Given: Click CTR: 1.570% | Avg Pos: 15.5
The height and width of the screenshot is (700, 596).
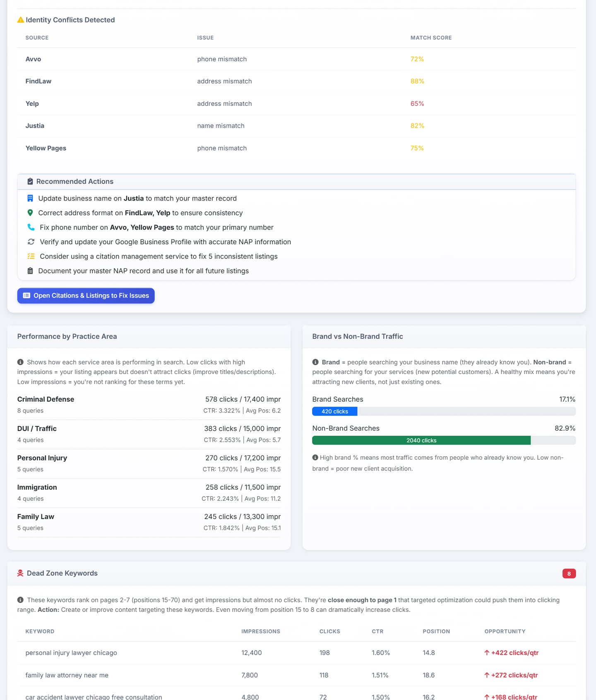Looking at the screenshot, I should [242, 469].
